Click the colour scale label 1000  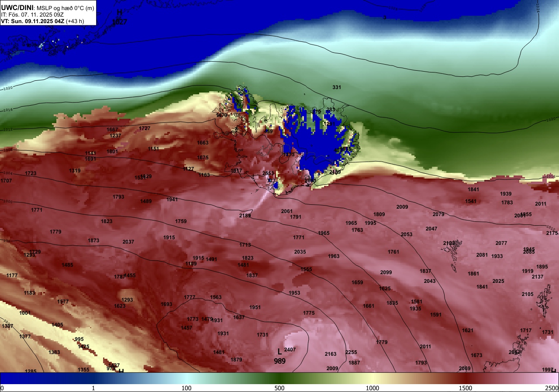pos(373,388)
